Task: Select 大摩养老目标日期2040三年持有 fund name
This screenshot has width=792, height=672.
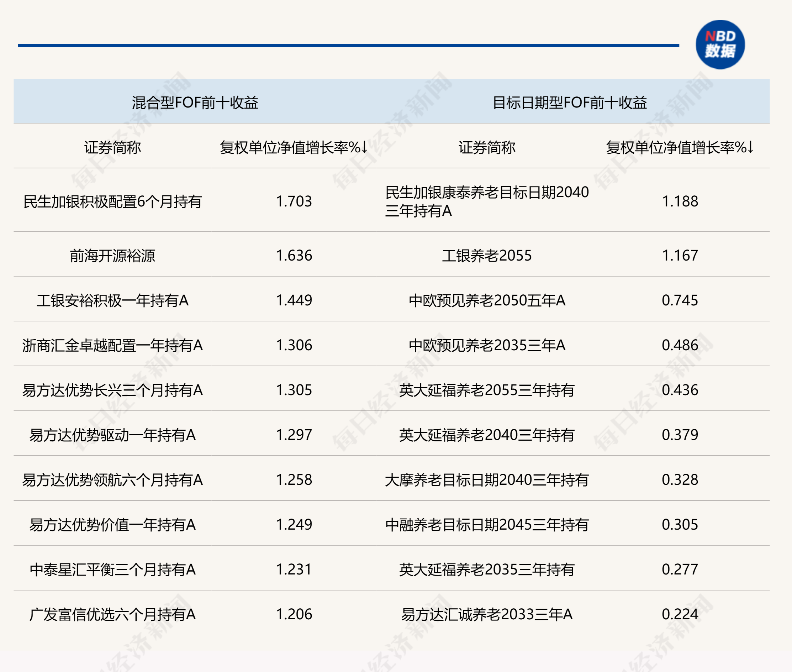Action: pyautogui.click(x=487, y=481)
